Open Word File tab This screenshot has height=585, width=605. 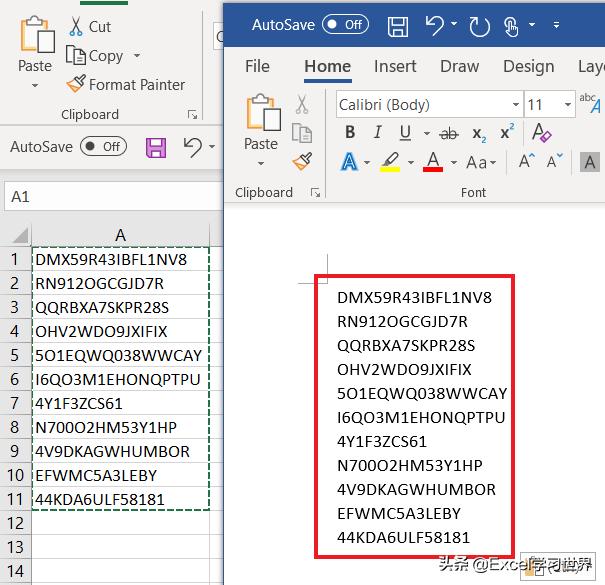pos(257,66)
